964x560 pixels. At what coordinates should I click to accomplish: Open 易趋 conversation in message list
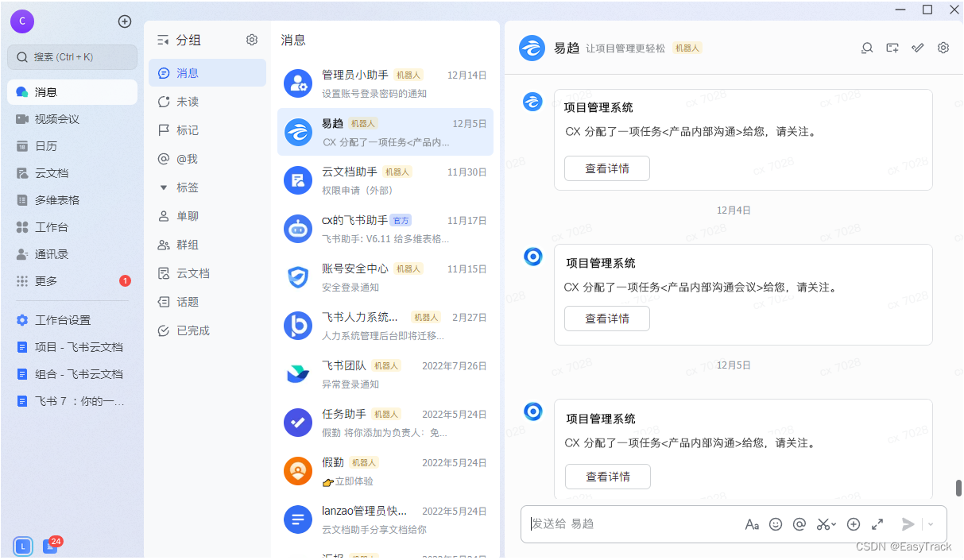click(385, 132)
